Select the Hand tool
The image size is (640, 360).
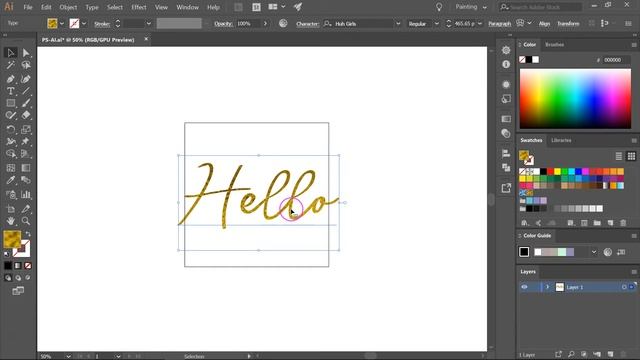point(11,221)
